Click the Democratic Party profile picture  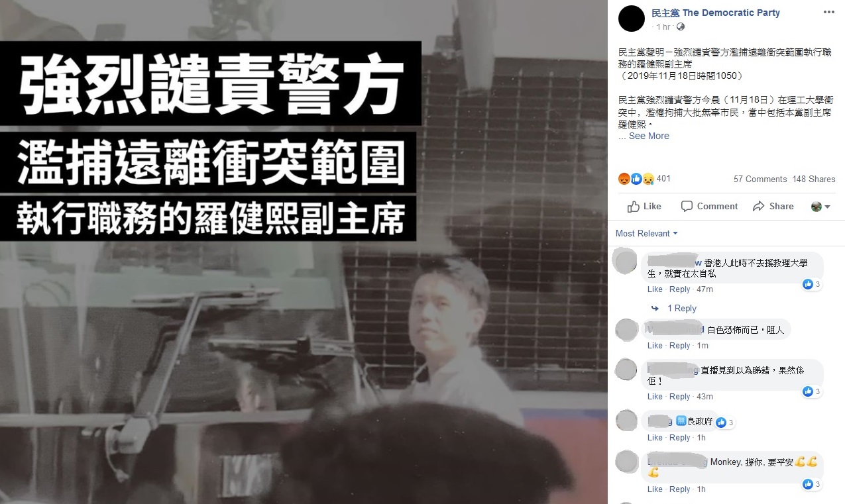(x=632, y=19)
